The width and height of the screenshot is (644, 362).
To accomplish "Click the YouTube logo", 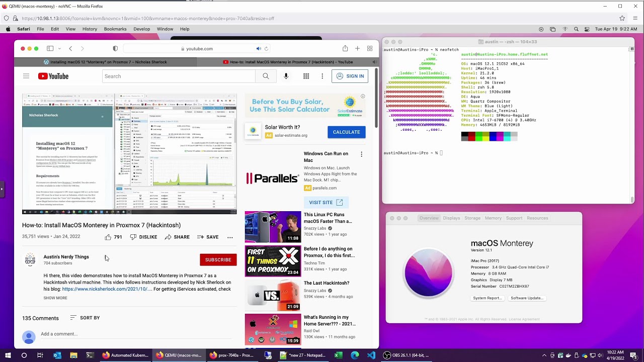I will (x=53, y=76).
